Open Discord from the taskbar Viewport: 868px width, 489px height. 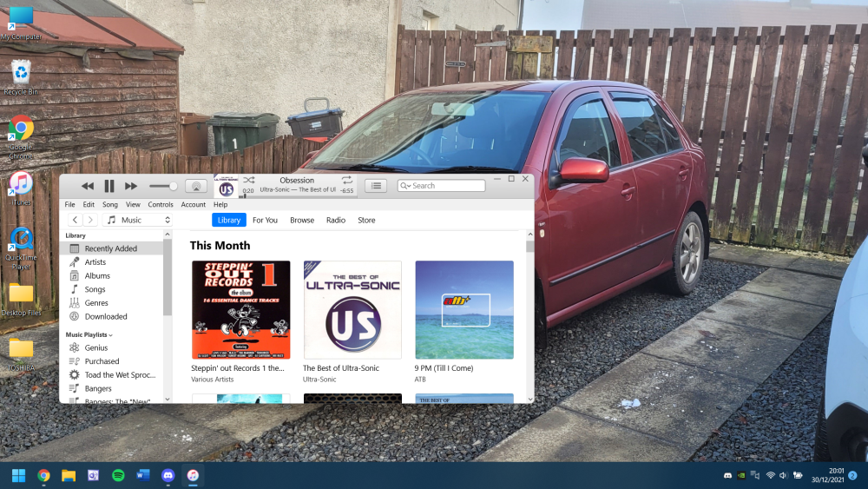pos(168,475)
